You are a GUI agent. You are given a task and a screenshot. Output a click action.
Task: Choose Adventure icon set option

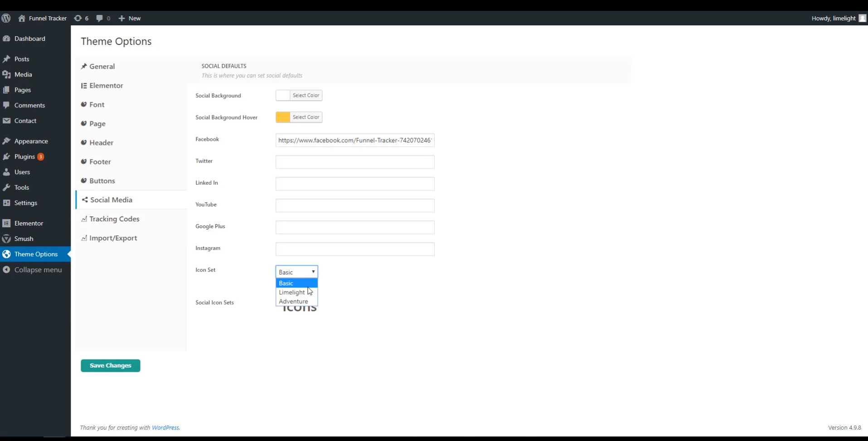coord(293,302)
